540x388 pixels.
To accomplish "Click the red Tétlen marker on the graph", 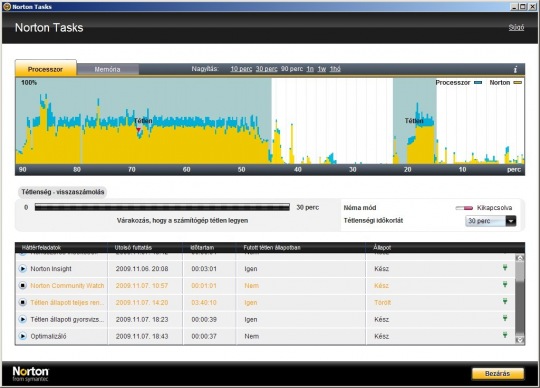I will [x=138, y=130].
